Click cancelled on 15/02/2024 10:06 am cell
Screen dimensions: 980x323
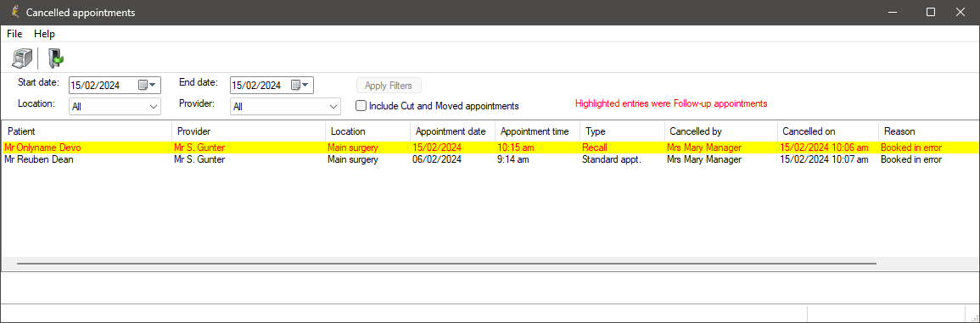(824, 148)
